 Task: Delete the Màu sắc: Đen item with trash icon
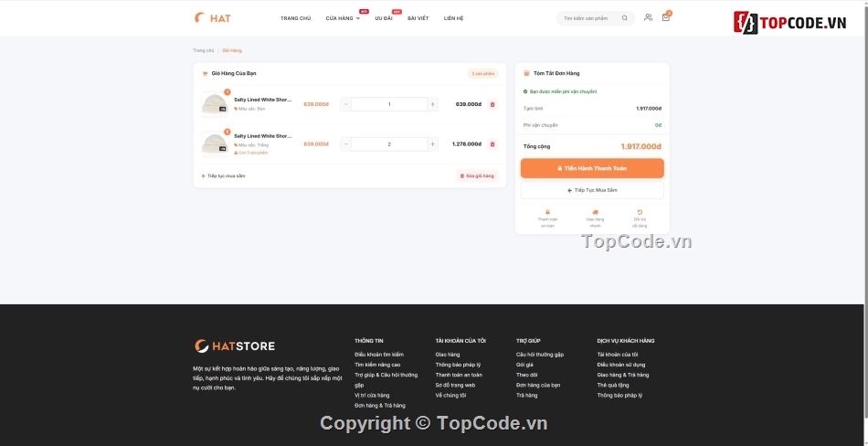(x=492, y=104)
